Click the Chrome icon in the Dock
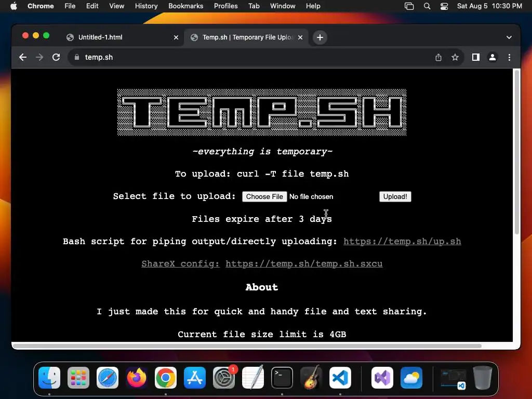This screenshot has width=532, height=399. (x=166, y=378)
